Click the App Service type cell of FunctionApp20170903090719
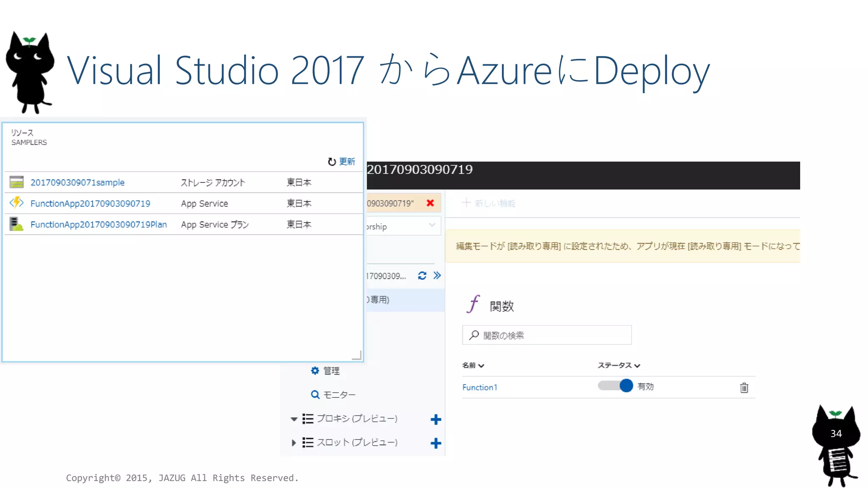 point(204,203)
